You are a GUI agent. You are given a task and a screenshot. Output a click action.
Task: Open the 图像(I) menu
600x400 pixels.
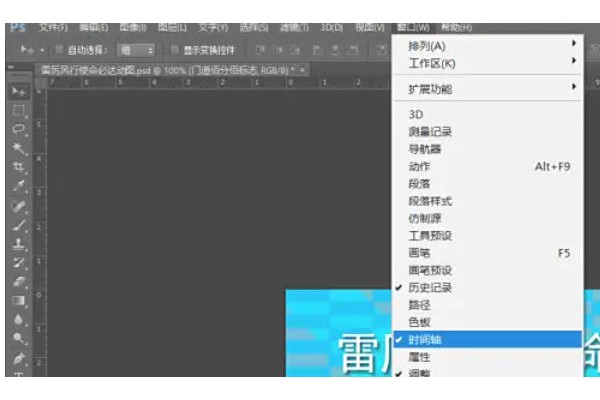tap(133, 28)
